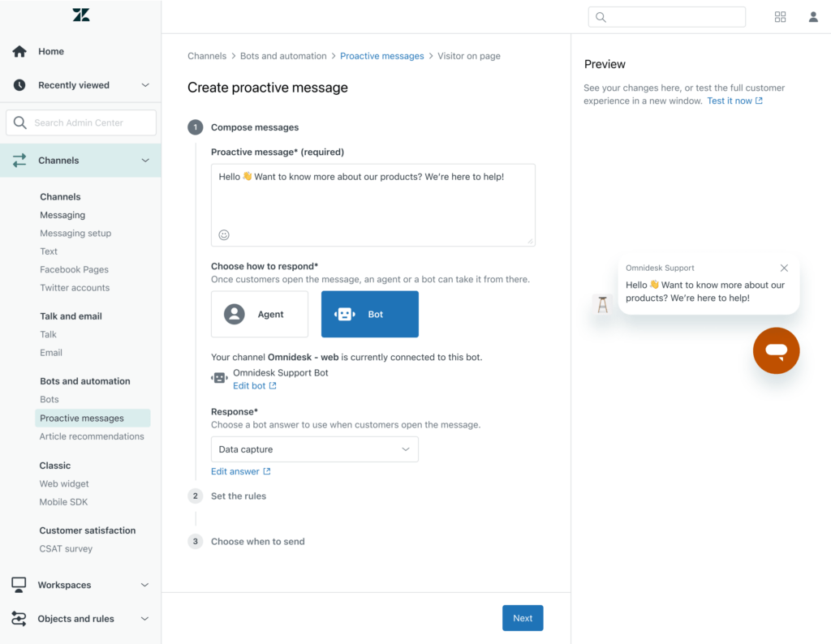Open Web widget under Classic
This screenshot has height=644, width=831.
click(64, 483)
